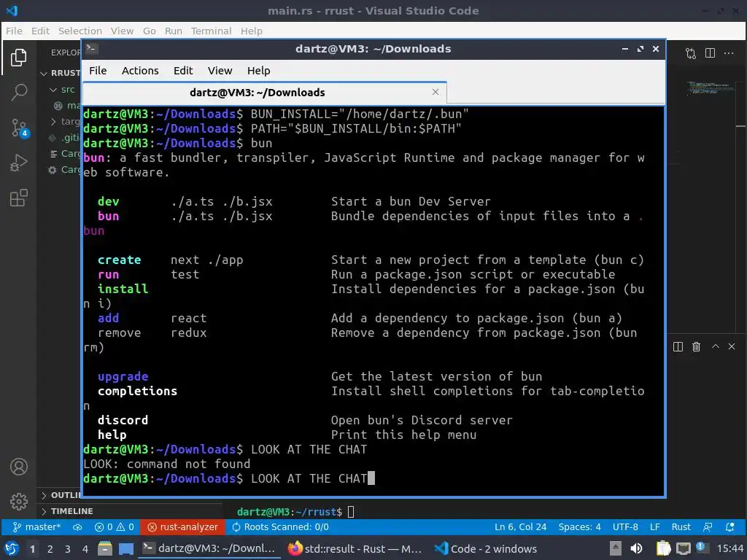Open the Search view in activity bar
The height and width of the screenshot is (560, 747).
pos(18,92)
